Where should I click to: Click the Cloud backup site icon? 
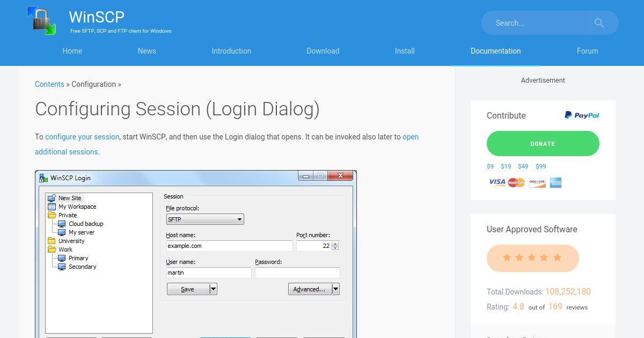(x=62, y=224)
